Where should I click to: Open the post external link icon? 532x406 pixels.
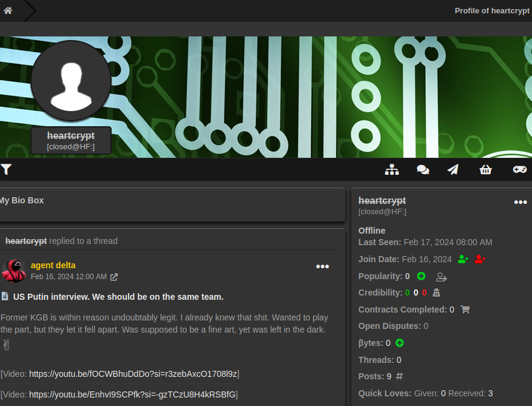click(x=114, y=277)
